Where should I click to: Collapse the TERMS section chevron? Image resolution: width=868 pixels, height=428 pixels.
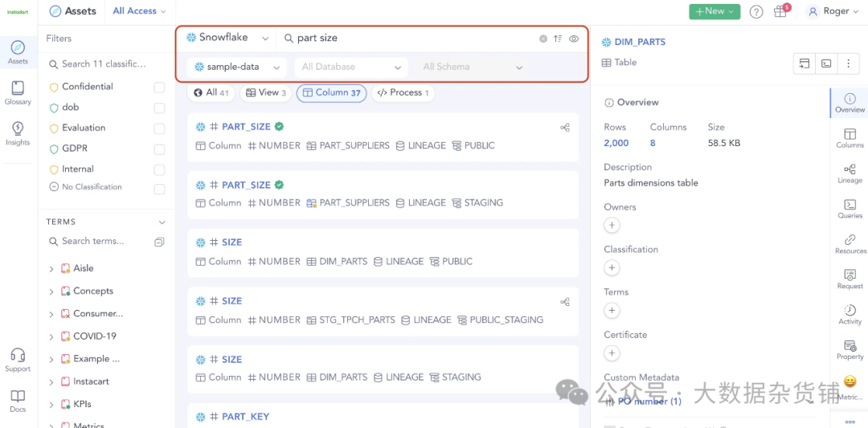[162, 222]
